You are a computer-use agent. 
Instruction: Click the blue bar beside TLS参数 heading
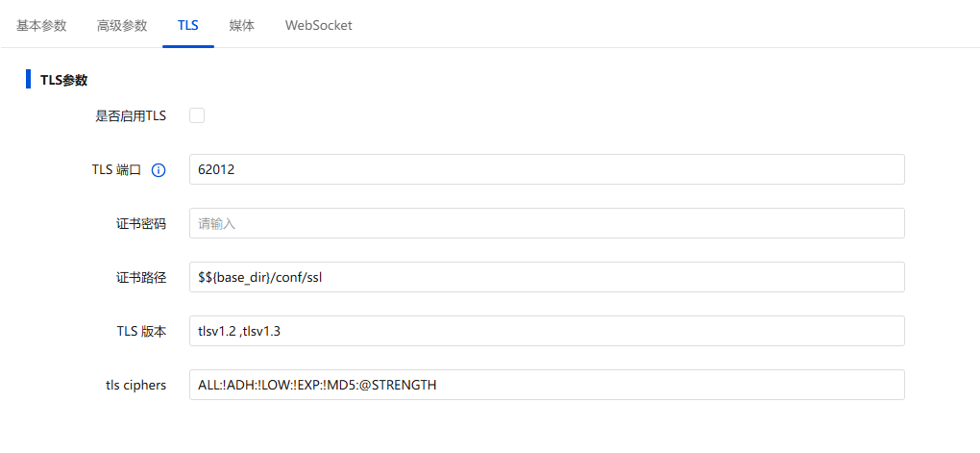click(29, 79)
